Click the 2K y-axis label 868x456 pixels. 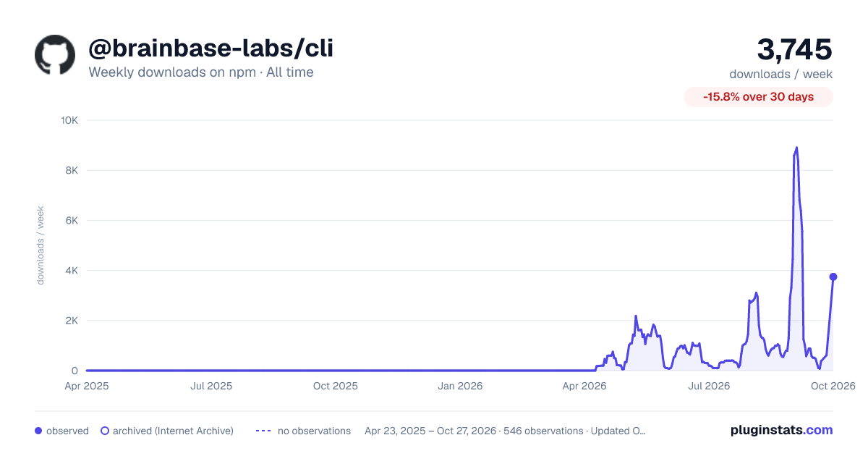pos(72,321)
